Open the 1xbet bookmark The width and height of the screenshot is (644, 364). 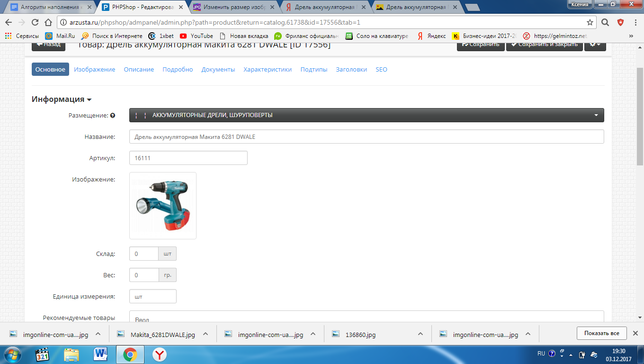pyautogui.click(x=161, y=36)
